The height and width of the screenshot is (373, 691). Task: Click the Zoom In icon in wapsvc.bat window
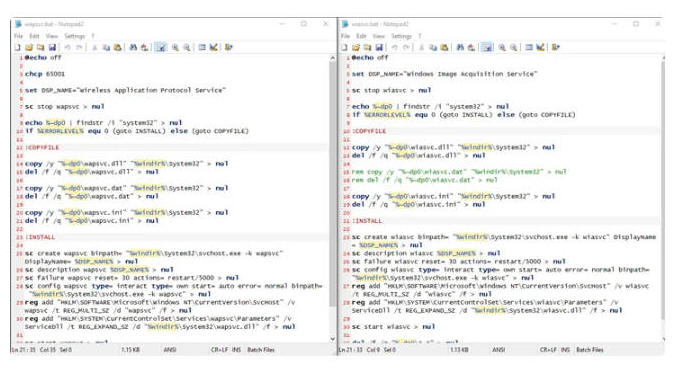[175, 47]
